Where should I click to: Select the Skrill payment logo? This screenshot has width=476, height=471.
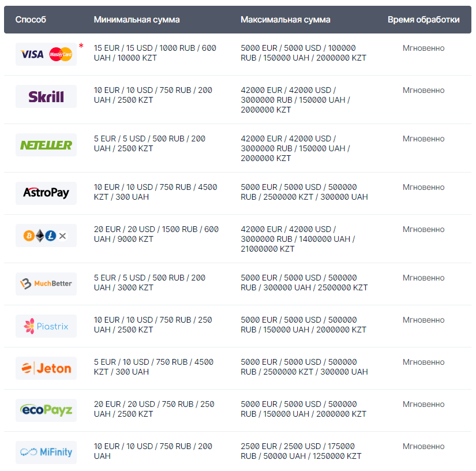click(x=46, y=96)
